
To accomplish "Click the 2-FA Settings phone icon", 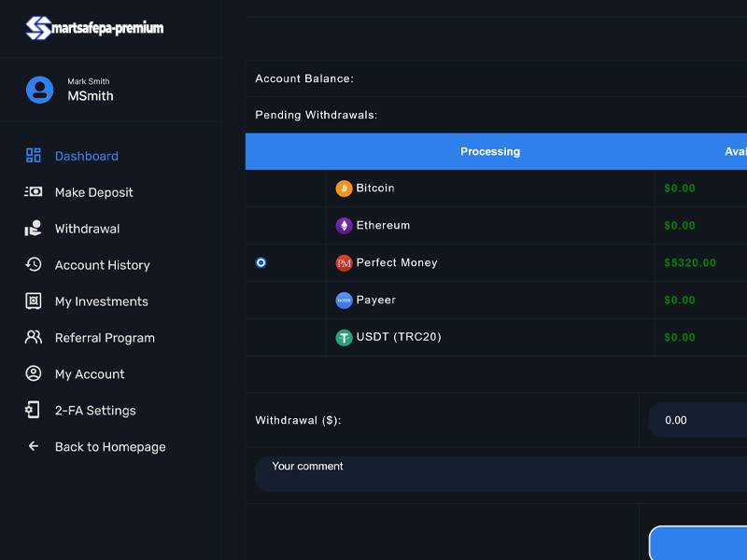I will (x=34, y=411).
